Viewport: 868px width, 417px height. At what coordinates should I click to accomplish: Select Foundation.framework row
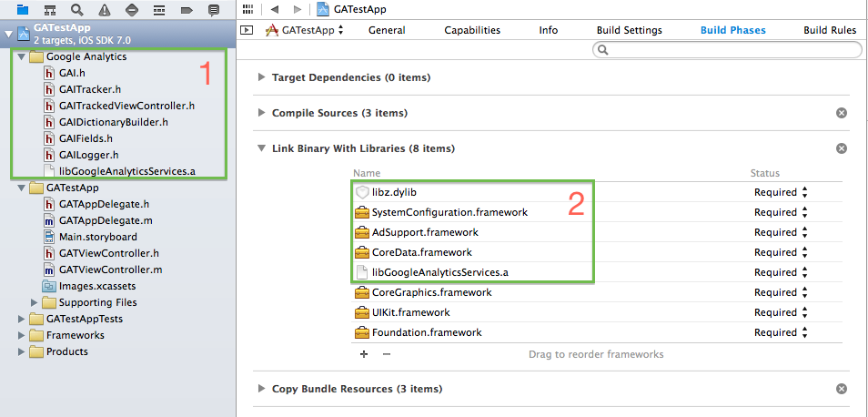[597, 332]
